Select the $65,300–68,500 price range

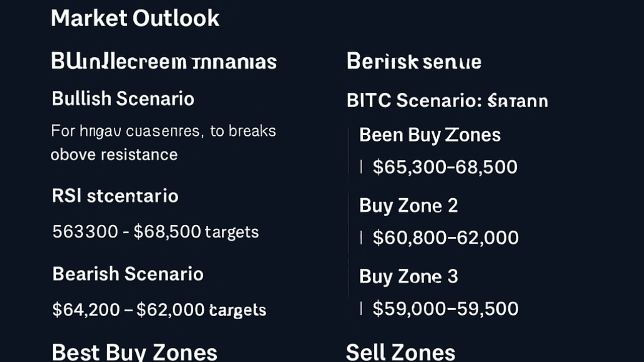[x=445, y=167]
